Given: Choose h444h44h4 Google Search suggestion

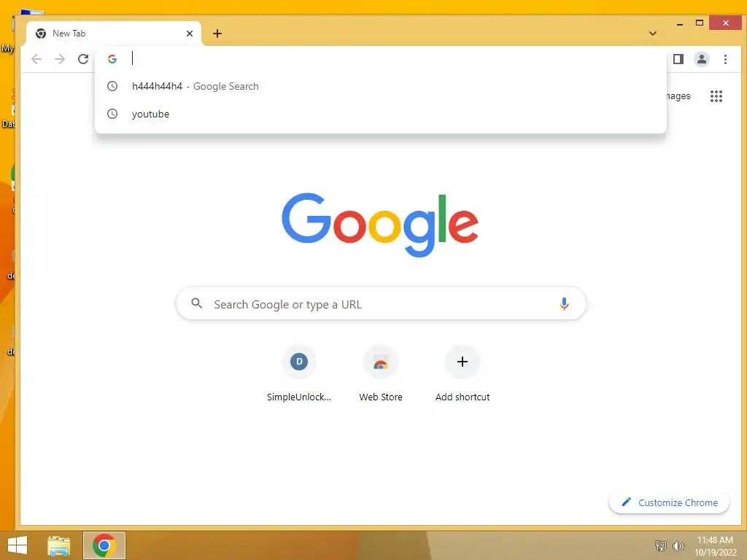Looking at the screenshot, I should [381, 86].
